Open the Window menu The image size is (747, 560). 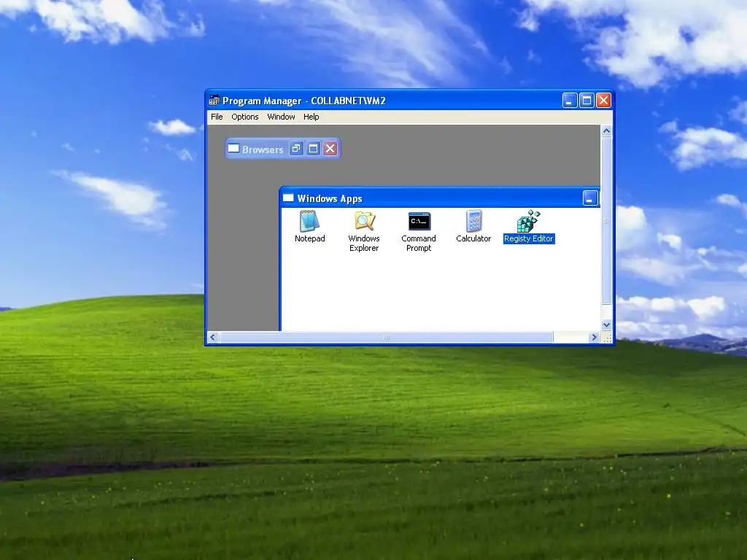pyautogui.click(x=281, y=117)
